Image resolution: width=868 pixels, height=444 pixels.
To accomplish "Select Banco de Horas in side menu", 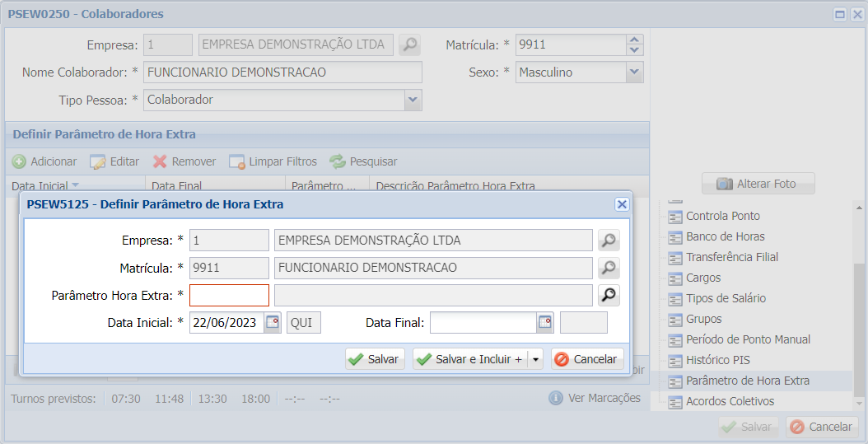I will [725, 236].
